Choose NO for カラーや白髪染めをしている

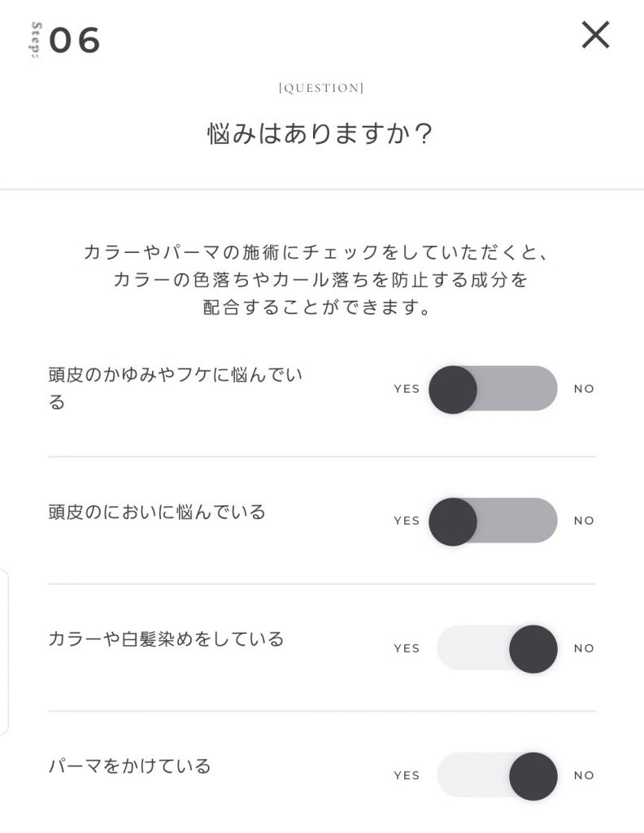pyautogui.click(x=584, y=648)
